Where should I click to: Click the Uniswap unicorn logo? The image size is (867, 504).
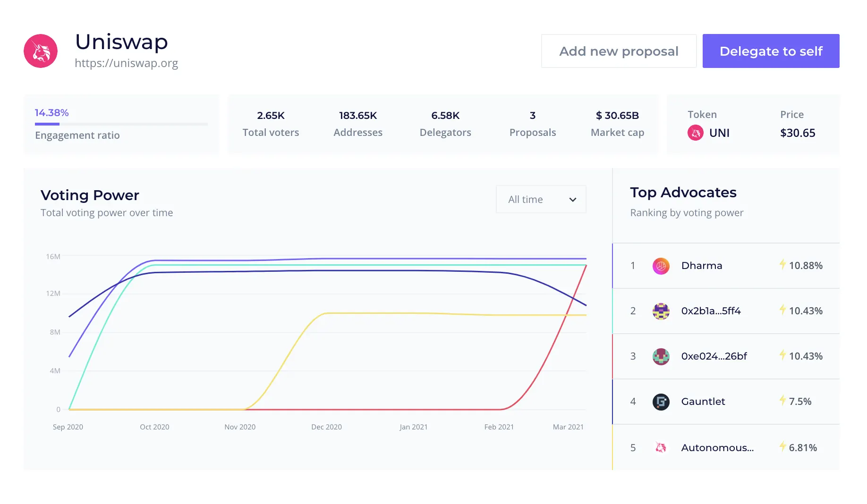tap(41, 51)
